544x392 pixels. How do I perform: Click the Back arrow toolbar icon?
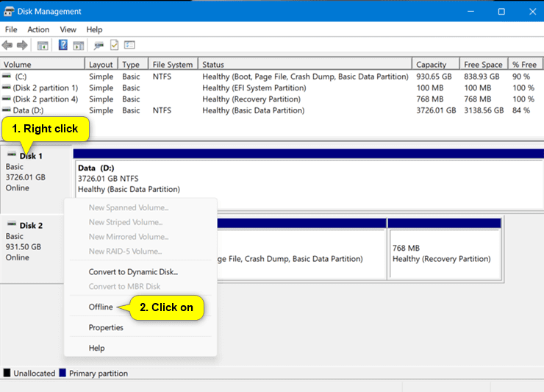pyautogui.click(x=8, y=46)
